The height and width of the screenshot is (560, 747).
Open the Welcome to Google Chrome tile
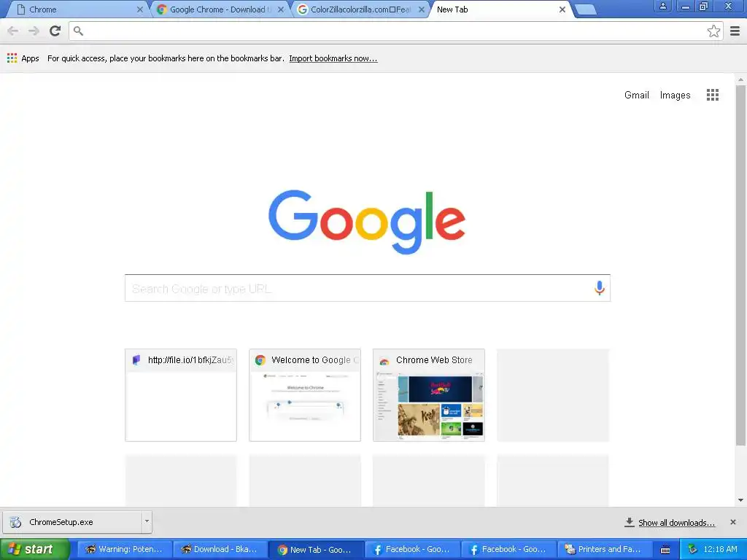pyautogui.click(x=305, y=395)
